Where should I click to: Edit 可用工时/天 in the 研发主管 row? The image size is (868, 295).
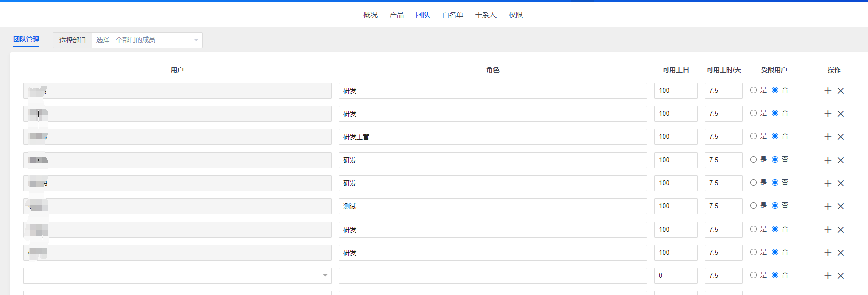tap(724, 137)
